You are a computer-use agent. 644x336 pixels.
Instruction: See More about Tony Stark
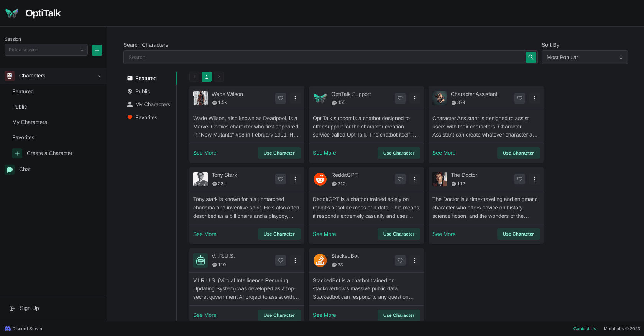point(205,234)
